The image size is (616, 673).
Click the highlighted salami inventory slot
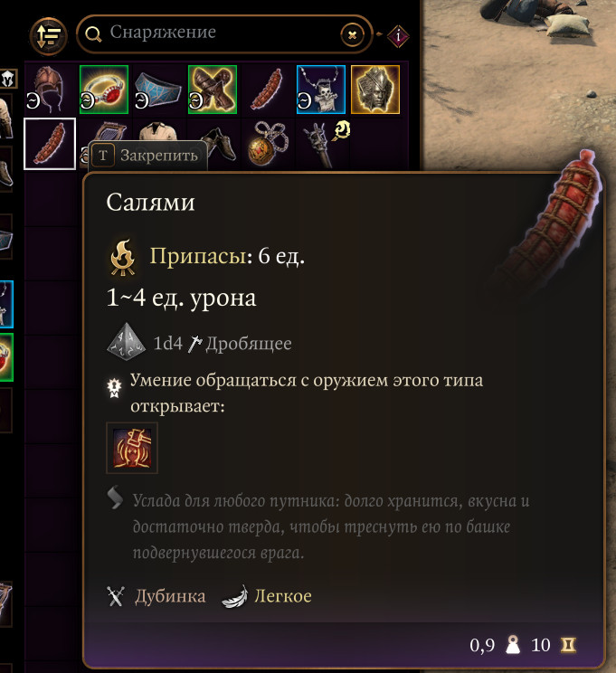pyautogui.click(x=50, y=144)
